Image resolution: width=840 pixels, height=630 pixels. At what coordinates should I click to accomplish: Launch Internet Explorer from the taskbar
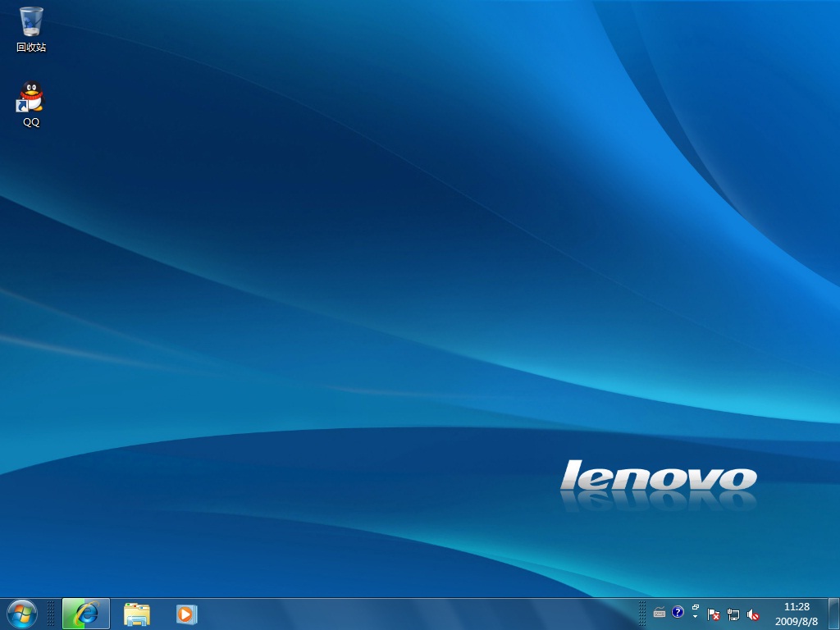(x=86, y=614)
